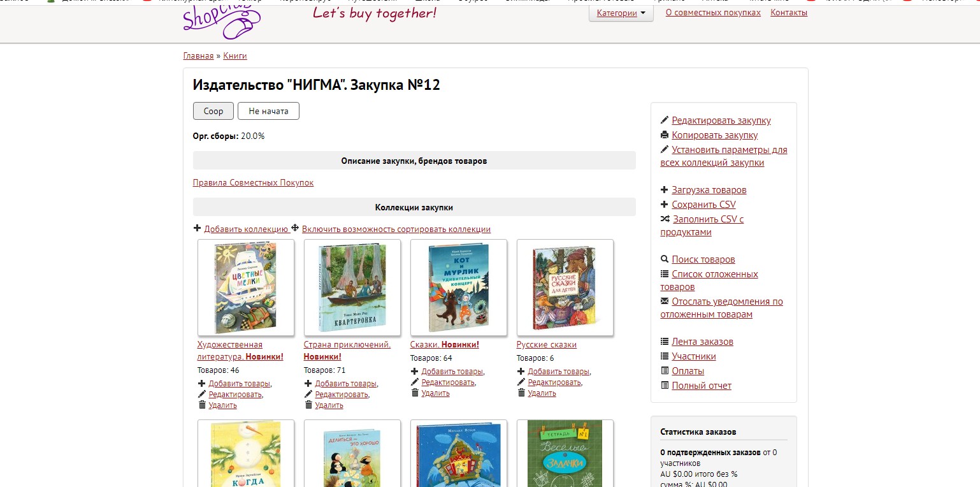980x487 pixels.
Task: Open Список отложенных товаров link
Action: click(709, 280)
